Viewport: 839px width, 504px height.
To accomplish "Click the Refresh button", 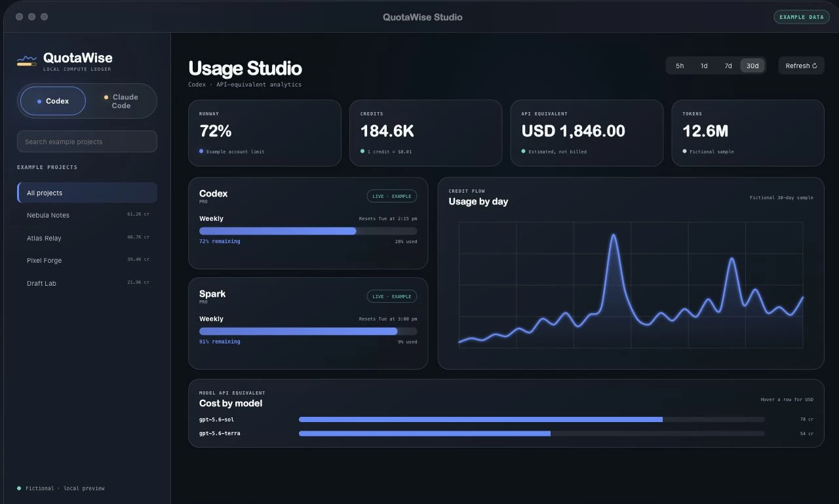I will tap(801, 66).
